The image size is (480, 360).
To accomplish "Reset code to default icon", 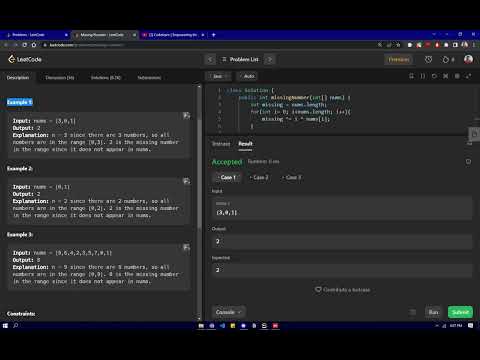I will tap(434, 76).
